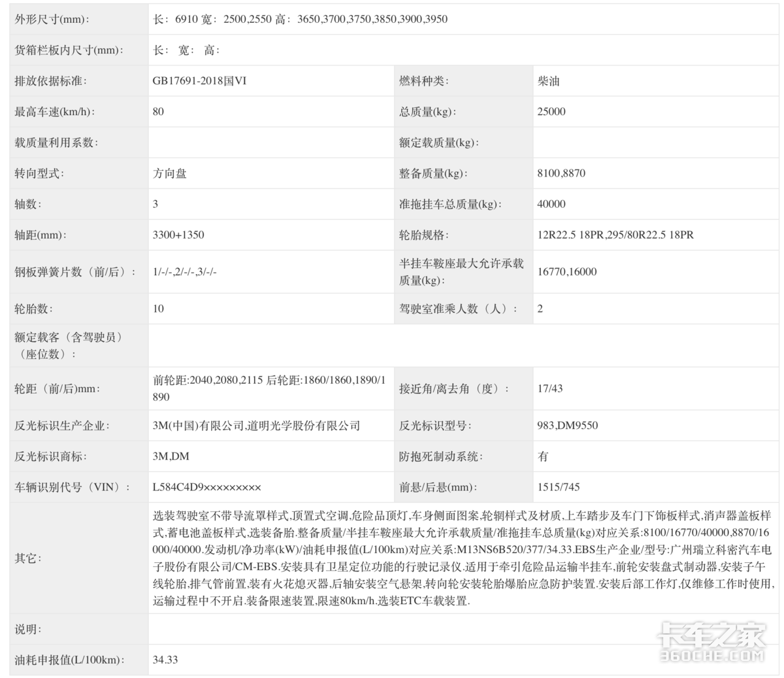Viewport: 784px width, 678px height.
Task: Click the steering type value 方向盘
Action: 170,174
